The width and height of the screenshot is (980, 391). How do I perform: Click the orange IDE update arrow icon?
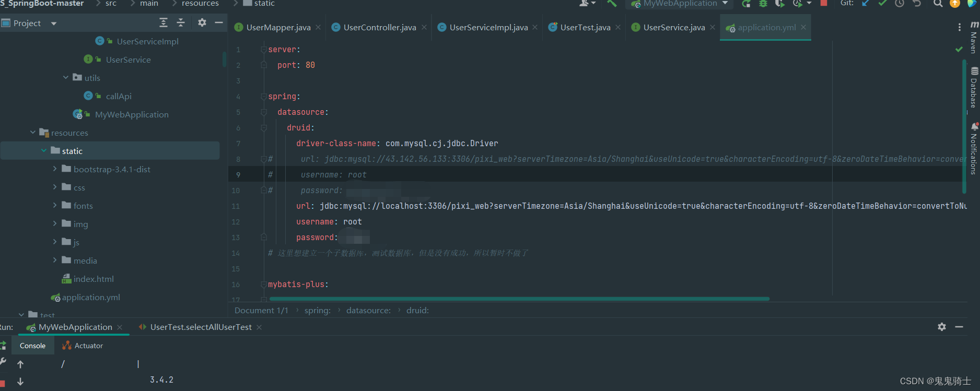point(955,3)
